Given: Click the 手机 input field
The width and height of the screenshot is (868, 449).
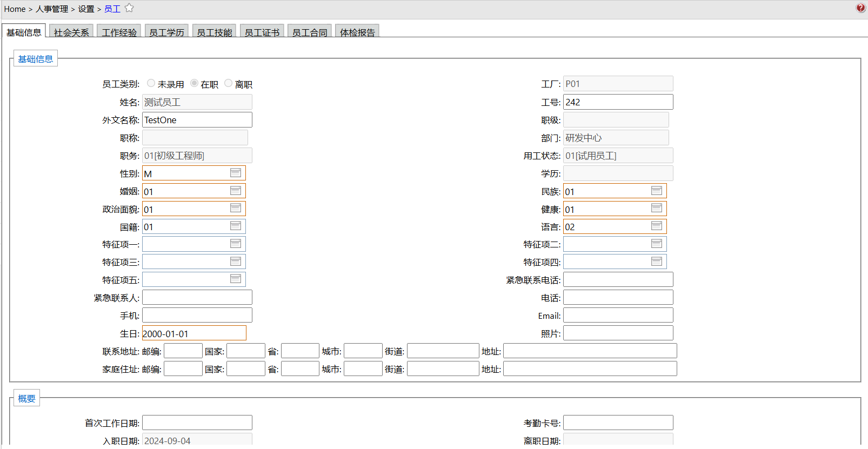Looking at the screenshot, I should tap(197, 315).
